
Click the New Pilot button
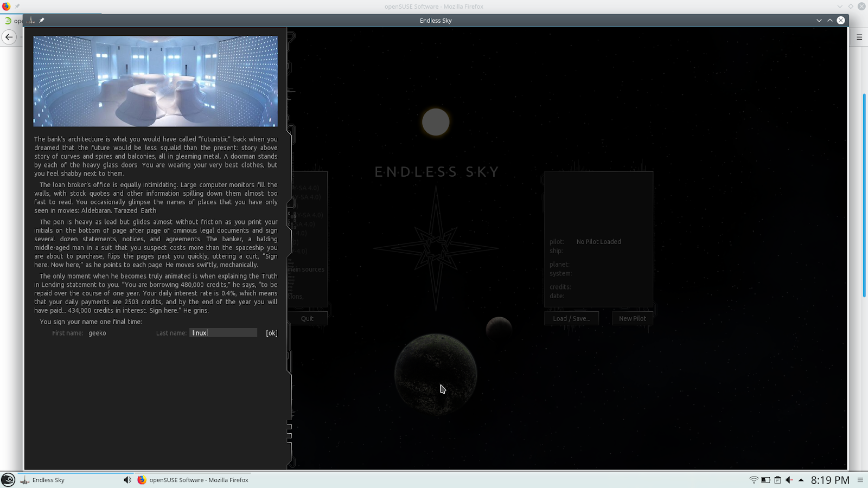point(632,318)
